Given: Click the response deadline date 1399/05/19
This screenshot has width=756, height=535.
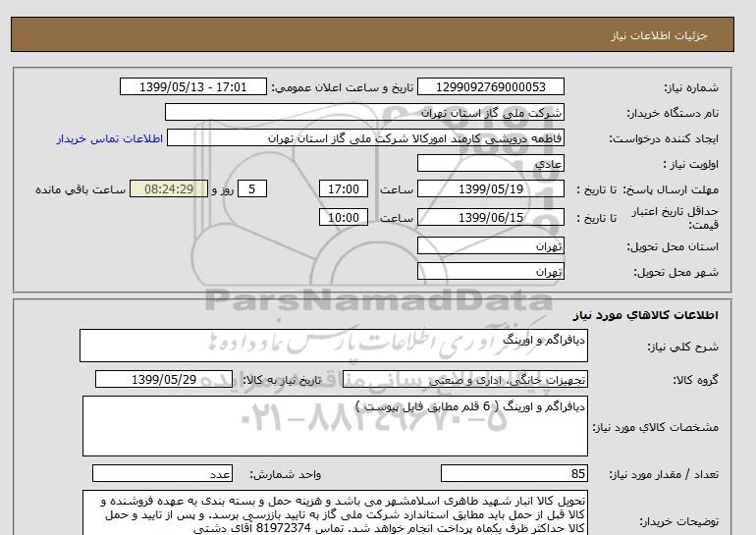Looking at the screenshot, I should (x=490, y=188).
